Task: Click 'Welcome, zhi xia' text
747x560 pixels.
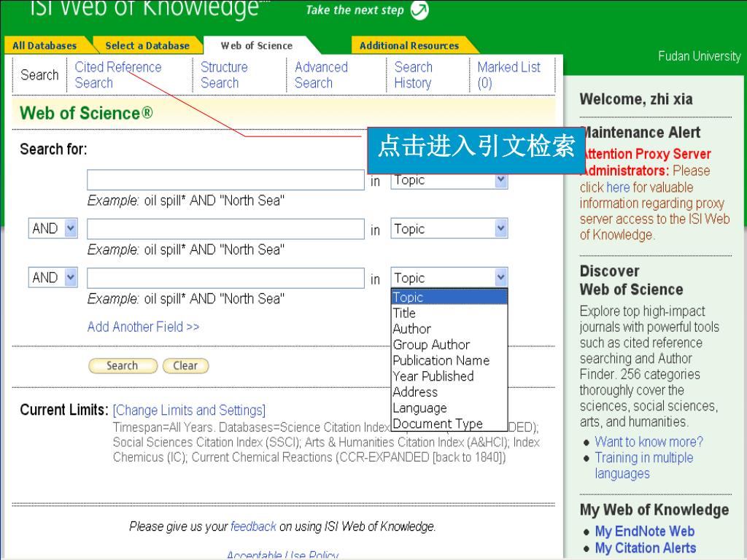Action: tap(636, 99)
